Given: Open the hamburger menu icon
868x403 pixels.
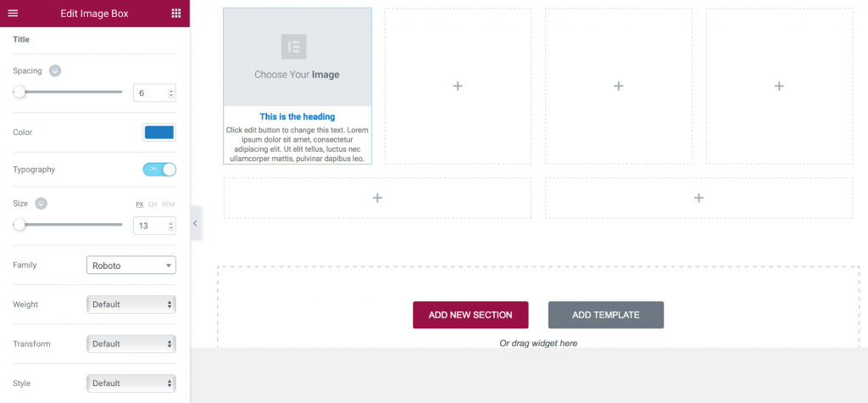Looking at the screenshot, I should coord(13,13).
